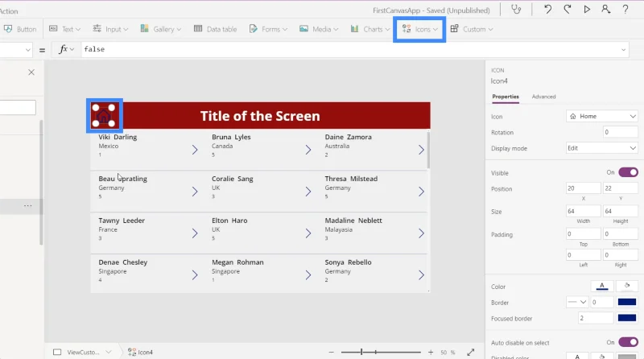
Task: Insert a Data table
Action: (x=215, y=29)
